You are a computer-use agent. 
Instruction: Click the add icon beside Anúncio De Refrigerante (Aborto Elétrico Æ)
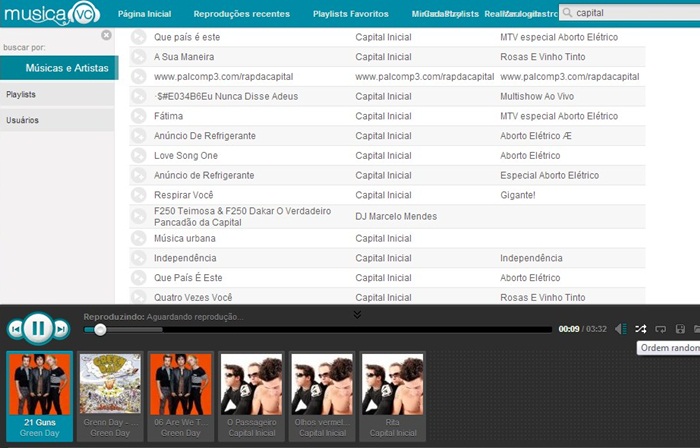138,136
